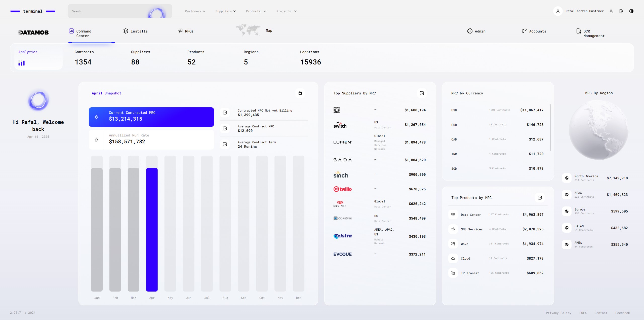Open the RFQs tab
644x320 pixels.
point(186,31)
